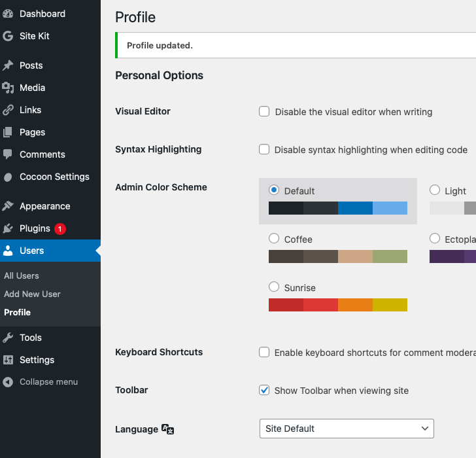
Task: Enable Disable the visual editor checkbox
Action: click(264, 111)
